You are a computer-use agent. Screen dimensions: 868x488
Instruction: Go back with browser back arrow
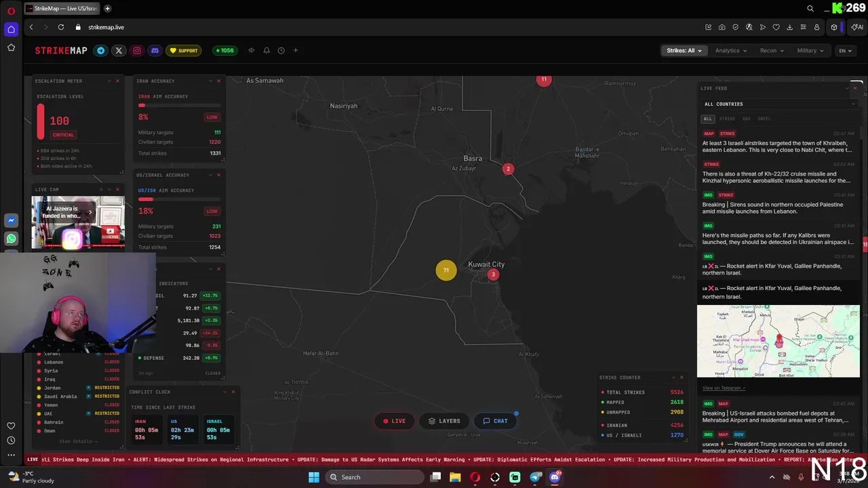click(x=31, y=27)
